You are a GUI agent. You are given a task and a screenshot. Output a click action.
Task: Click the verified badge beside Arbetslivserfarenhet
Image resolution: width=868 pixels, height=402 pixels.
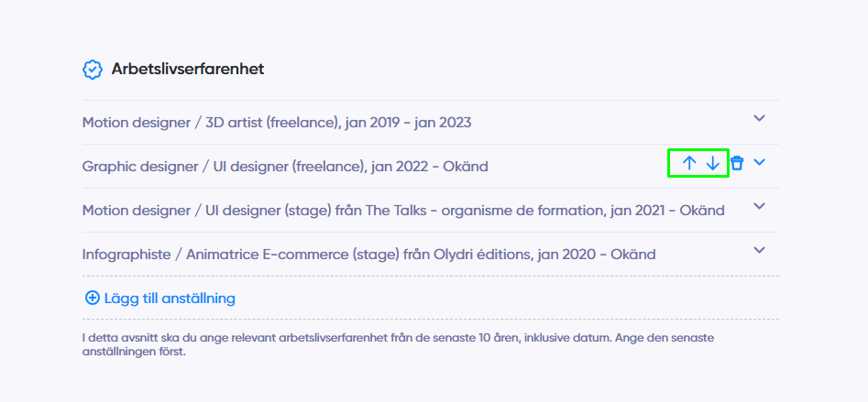(x=93, y=70)
